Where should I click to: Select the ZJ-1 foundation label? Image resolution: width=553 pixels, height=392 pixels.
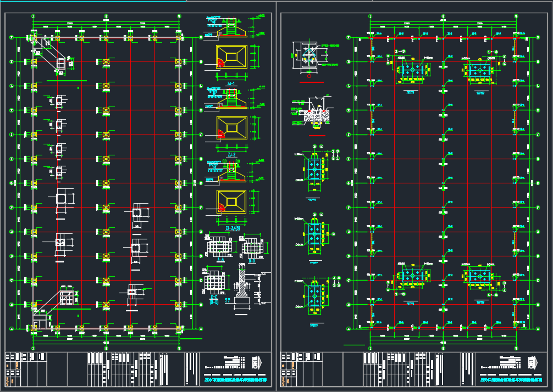click(231, 83)
